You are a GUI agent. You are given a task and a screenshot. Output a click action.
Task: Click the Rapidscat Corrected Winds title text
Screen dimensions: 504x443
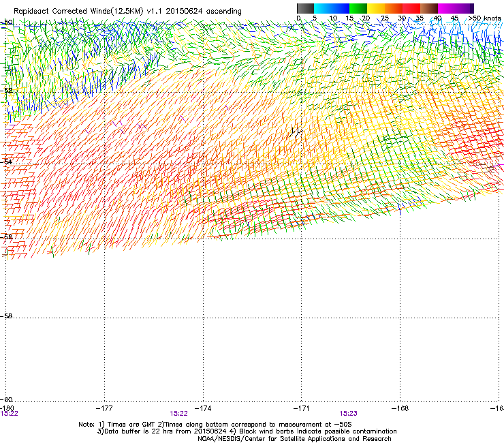coord(127,11)
